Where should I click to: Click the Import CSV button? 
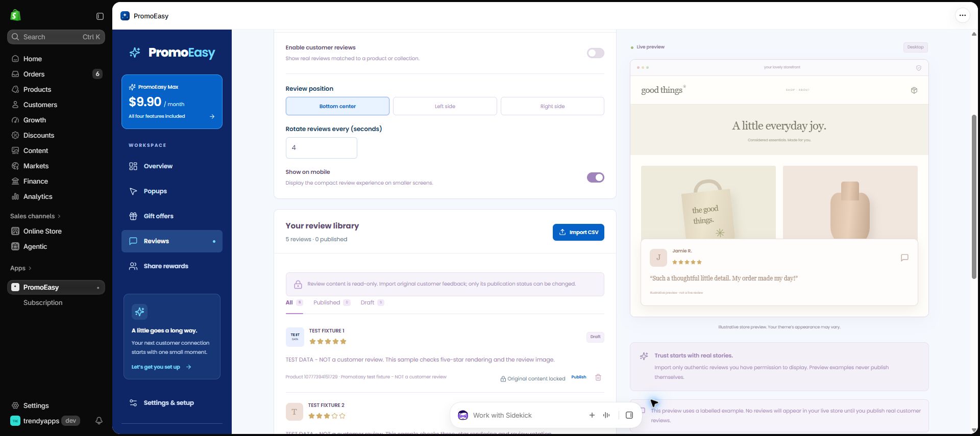(x=578, y=232)
